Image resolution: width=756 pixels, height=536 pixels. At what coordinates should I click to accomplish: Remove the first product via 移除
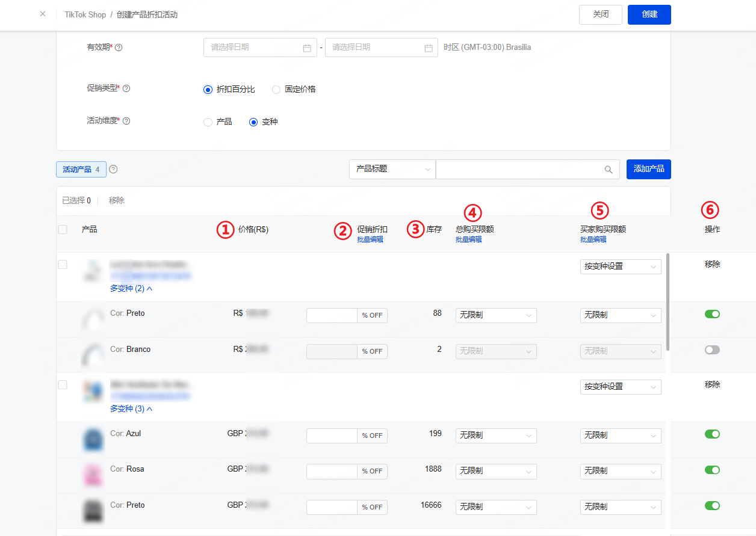[713, 264]
